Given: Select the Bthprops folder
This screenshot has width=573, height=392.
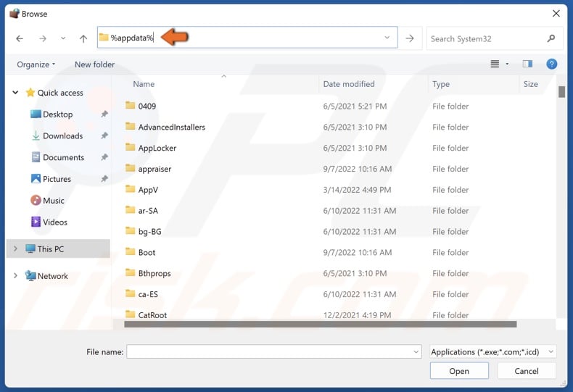Looking at the screenshot, I should tap(148, 273).
